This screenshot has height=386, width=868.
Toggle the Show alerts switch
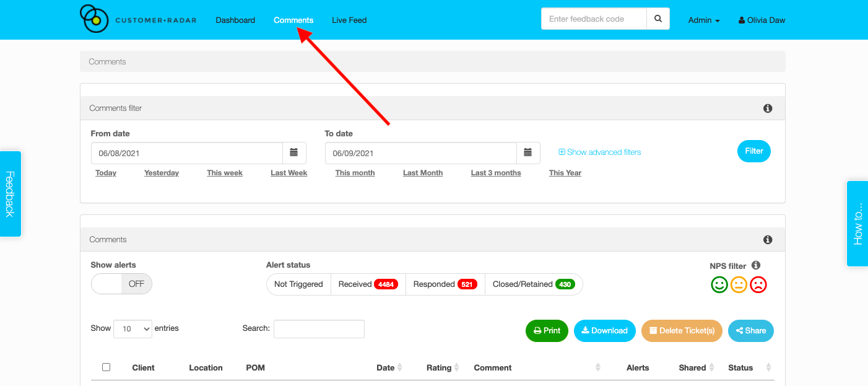[121, 284]
